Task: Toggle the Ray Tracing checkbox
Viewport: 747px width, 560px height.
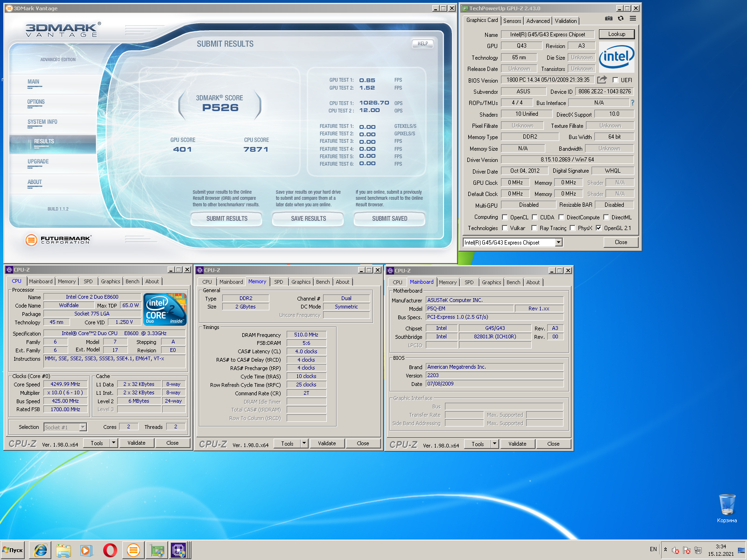Action: [534, 228]
